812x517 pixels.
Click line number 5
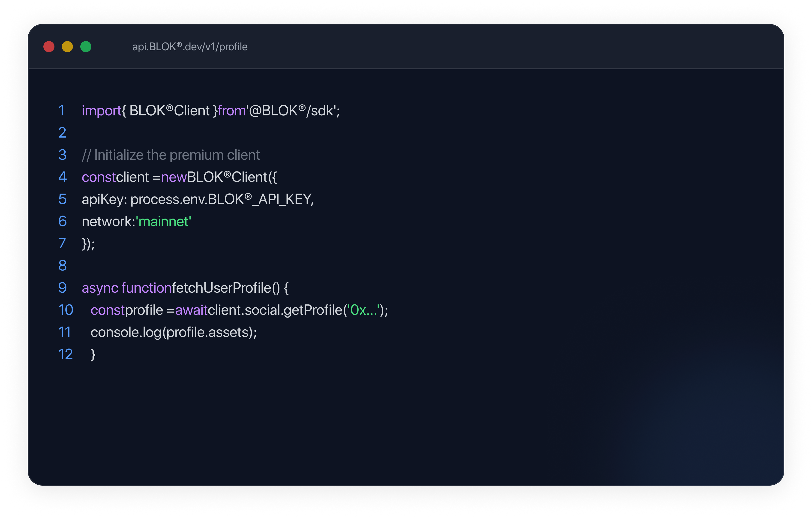(x=62, y=199)
